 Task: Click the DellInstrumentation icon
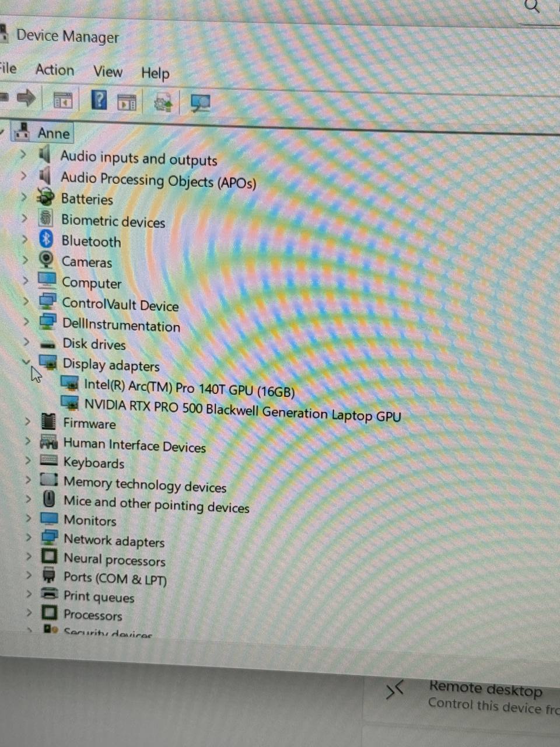click(x=47, y=322)
